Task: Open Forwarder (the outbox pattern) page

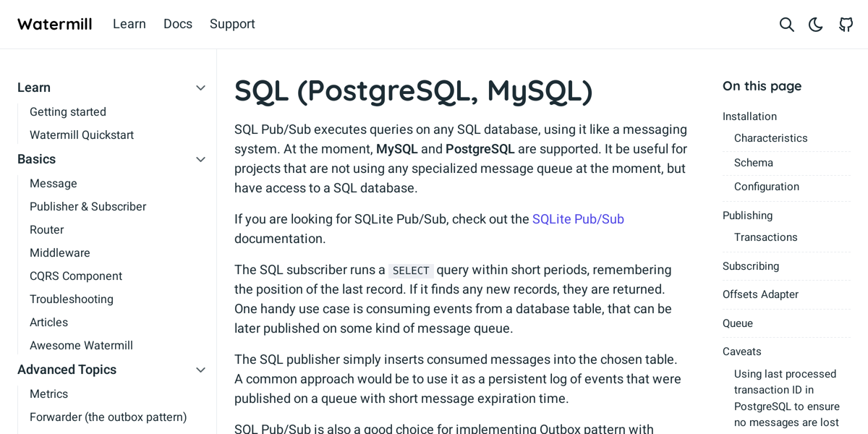Action: (108, 417)
